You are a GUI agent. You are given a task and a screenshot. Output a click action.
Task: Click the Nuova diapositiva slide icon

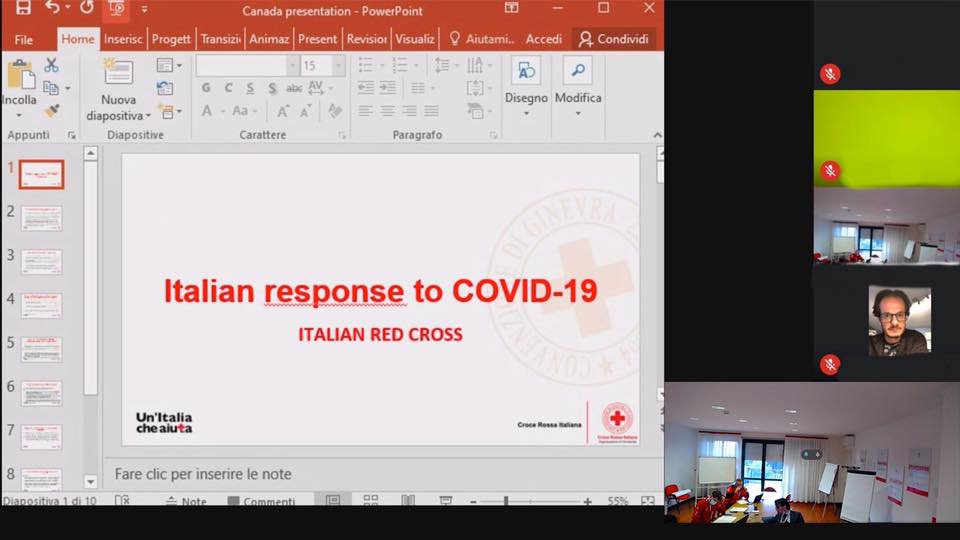point(119,72)
